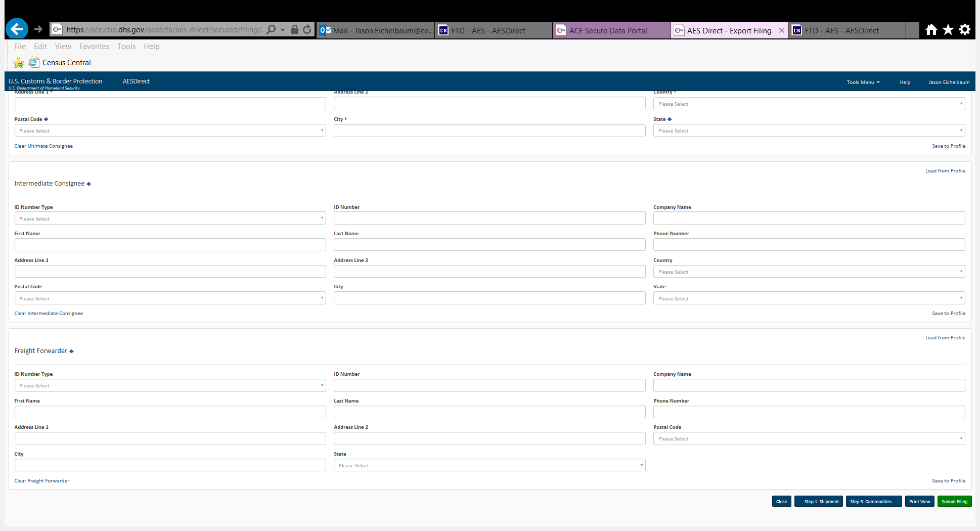The width and height of the screenshot is (980, 531).
Task: Click the address bar search magnifier
Action: 272,30
